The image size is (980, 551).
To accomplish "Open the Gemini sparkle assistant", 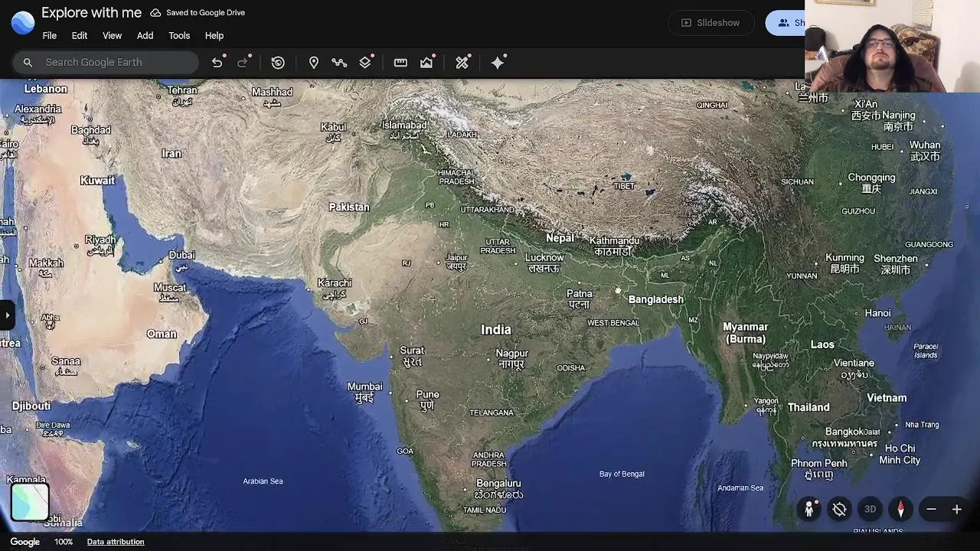I will [498, 63].
